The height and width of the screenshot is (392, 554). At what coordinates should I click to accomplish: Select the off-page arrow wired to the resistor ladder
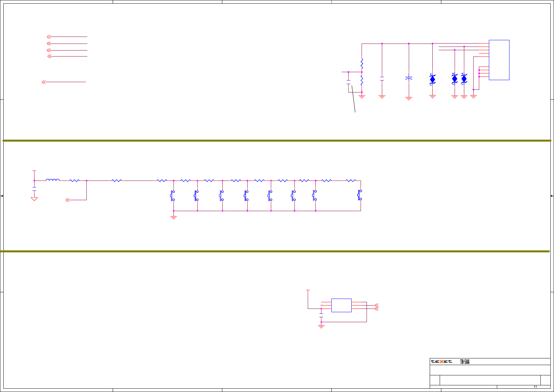[x=67, y=200]
